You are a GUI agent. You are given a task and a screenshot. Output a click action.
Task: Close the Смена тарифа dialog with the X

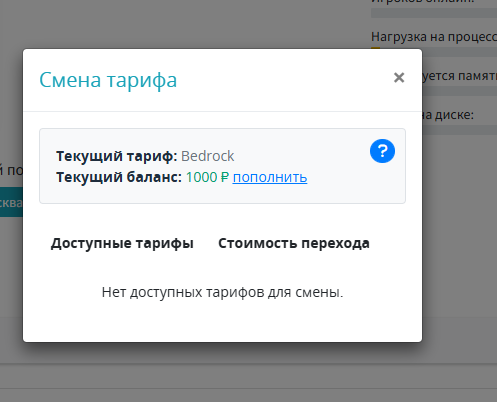click(399, 78)
